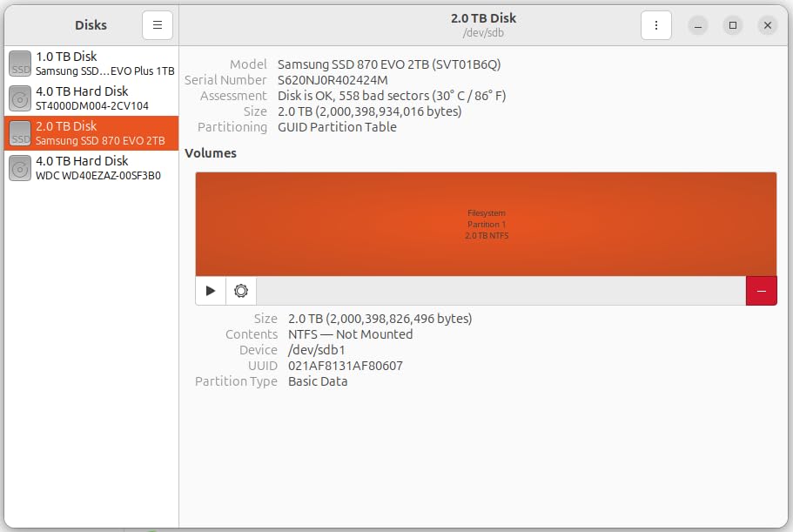Click the Basic Data partition type label

tap(318, 380)
